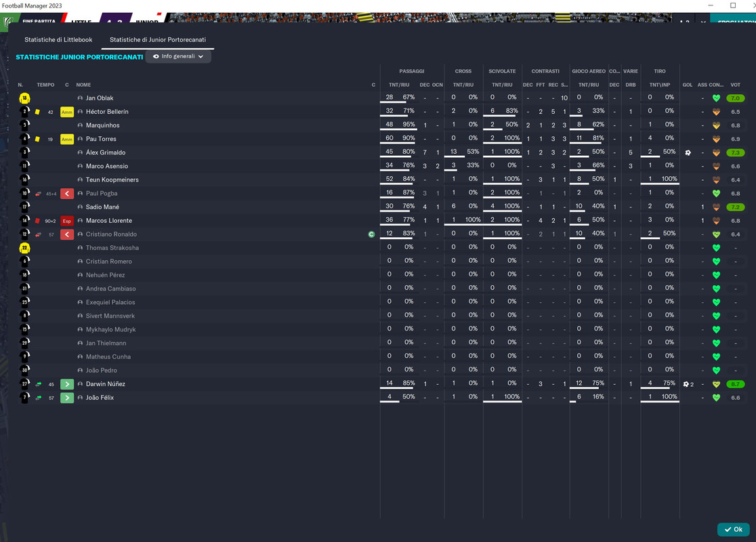
Task: Maximize the Football Manager 2023 window
Action: 733,5
